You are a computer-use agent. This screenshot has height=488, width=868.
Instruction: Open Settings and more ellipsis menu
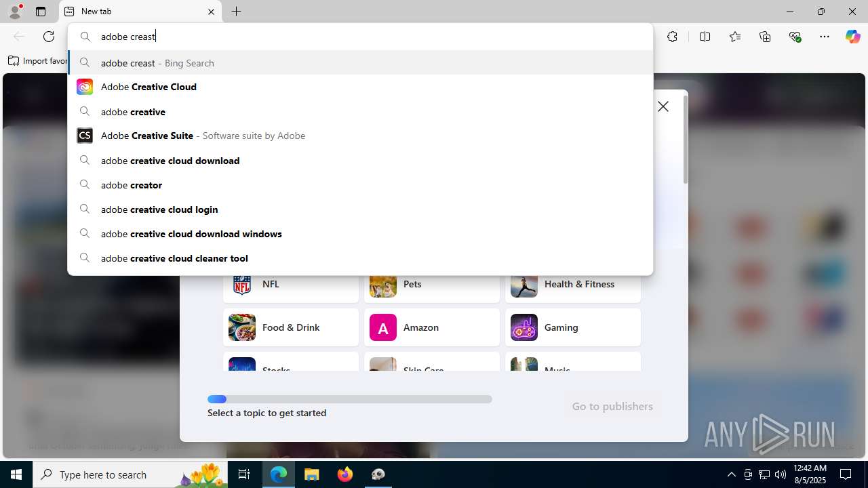click(825, 37)
